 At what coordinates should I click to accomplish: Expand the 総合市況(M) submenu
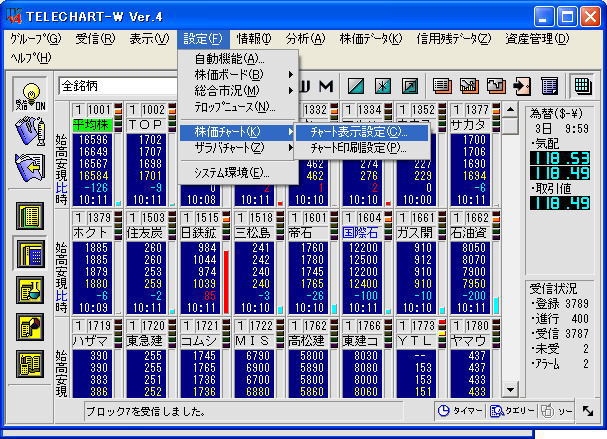(238, 91)
